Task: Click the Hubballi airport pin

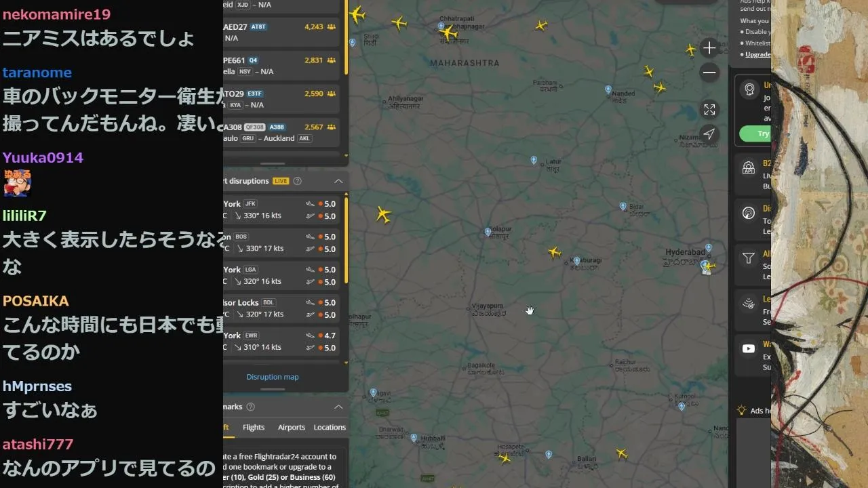Action: click(414, 438)
